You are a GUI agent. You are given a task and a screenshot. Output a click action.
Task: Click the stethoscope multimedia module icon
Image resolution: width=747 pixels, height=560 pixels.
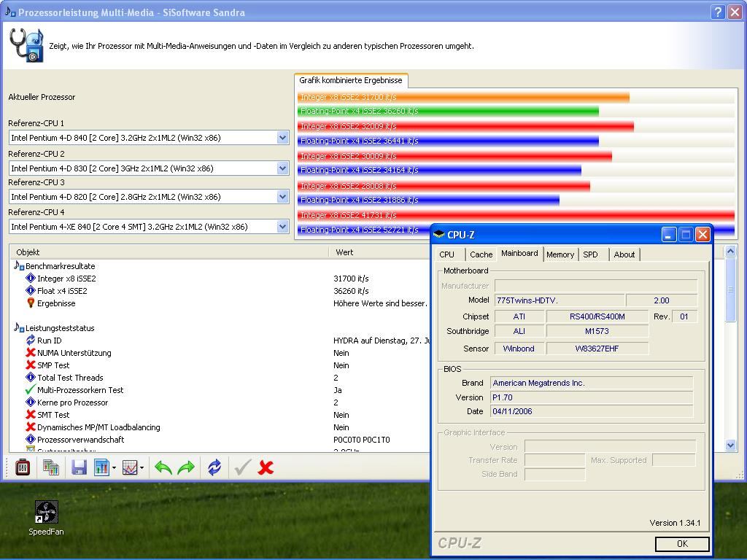pos(26,45)
